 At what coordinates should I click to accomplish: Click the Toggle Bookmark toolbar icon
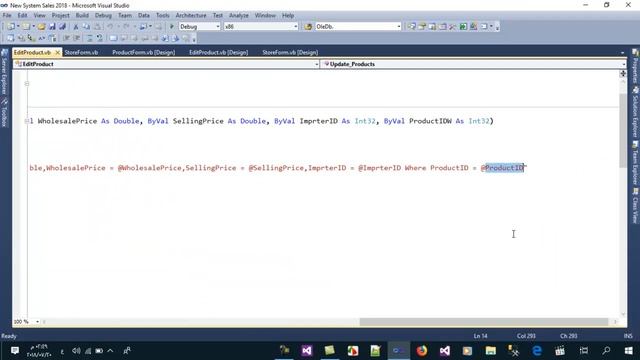click(113, 38)
